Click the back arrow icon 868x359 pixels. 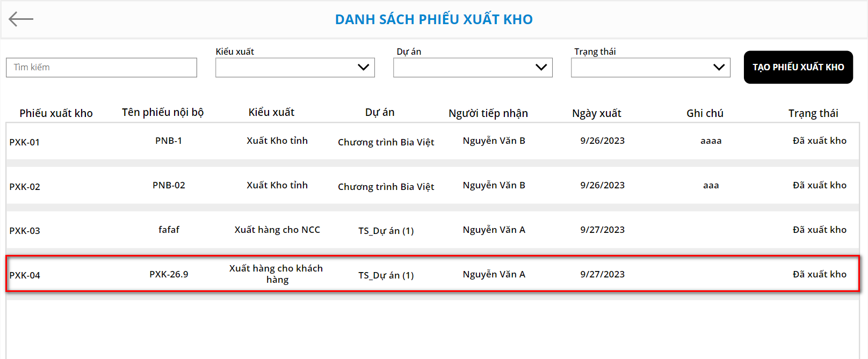21,19
